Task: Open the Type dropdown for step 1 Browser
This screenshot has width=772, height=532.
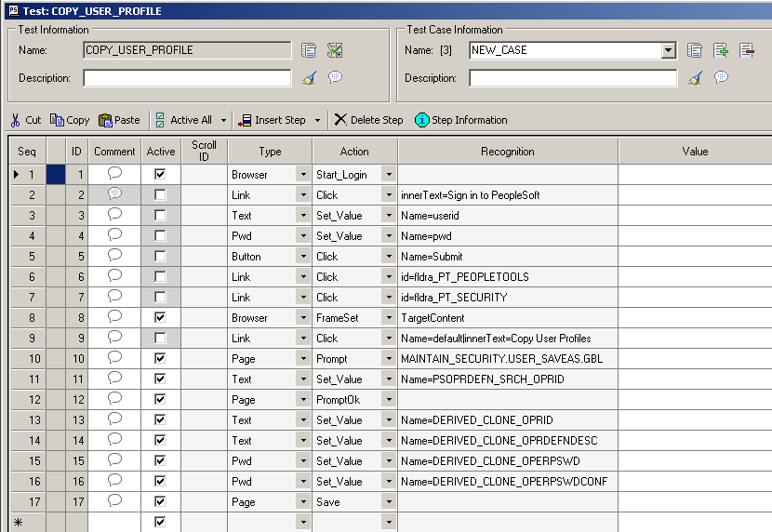Action: point(303,175)
